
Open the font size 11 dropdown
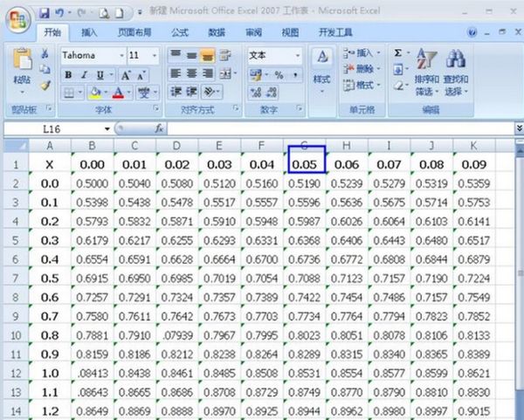tap(155, 56)
